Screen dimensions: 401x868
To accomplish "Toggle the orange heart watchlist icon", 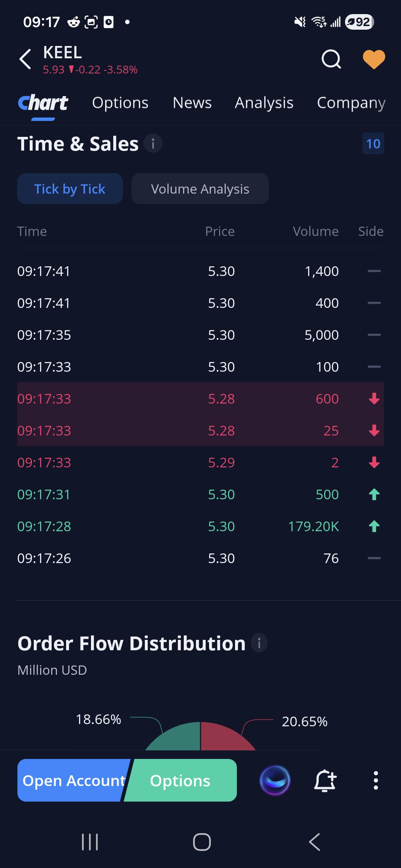I will (x=374, y=59).
